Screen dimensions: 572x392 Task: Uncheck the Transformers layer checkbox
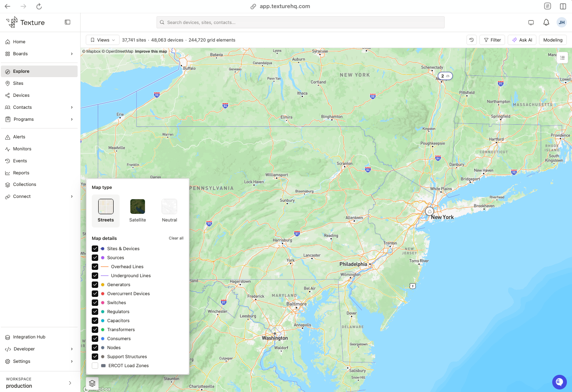click(95, 329)
